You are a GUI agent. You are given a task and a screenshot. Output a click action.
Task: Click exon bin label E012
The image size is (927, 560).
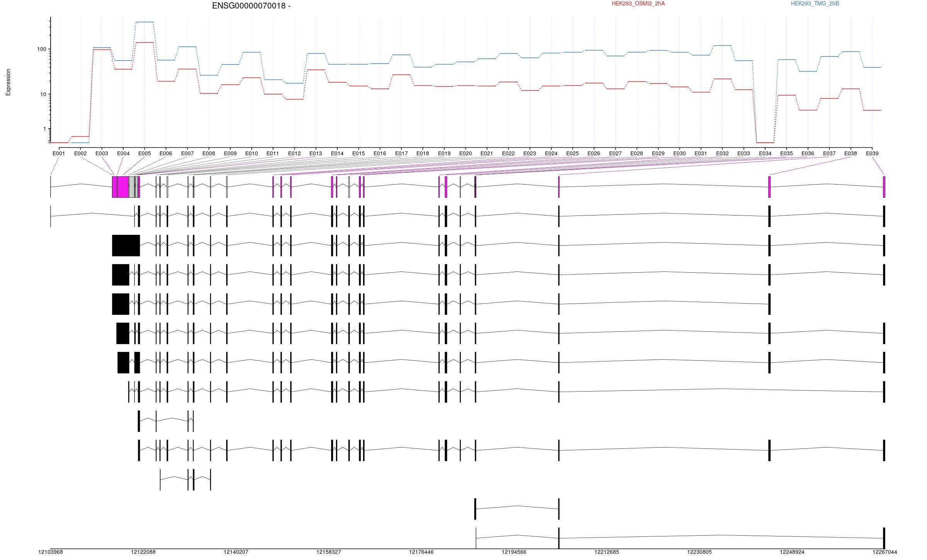click(x=294, y=153)
